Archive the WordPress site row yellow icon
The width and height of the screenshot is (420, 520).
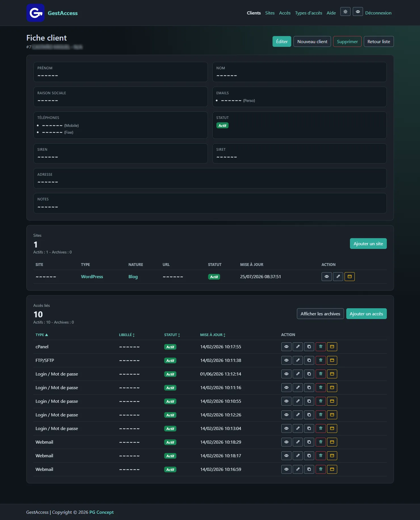tap(349, 276)
